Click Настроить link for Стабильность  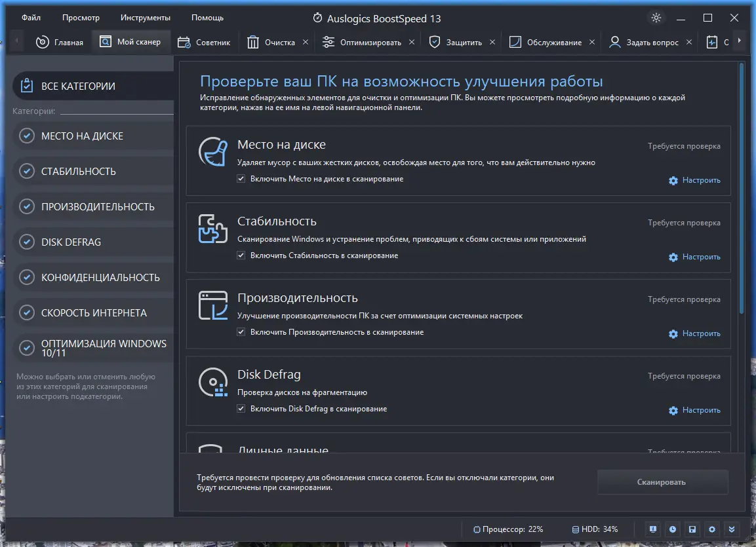click(x=695, y=257)
